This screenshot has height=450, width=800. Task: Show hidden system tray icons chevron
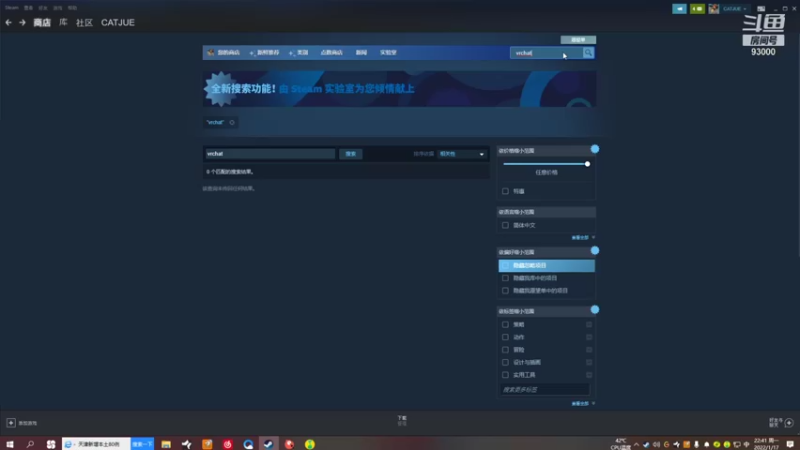636,444
